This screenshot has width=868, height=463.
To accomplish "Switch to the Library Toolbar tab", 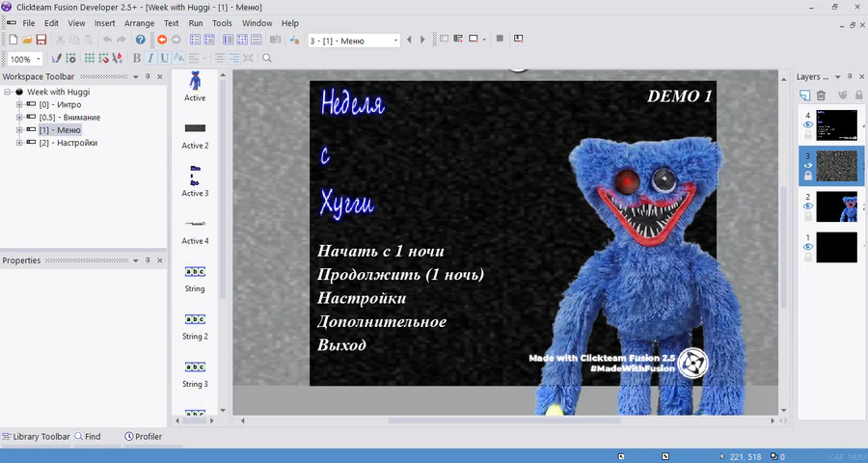I will tap(36, 436).
